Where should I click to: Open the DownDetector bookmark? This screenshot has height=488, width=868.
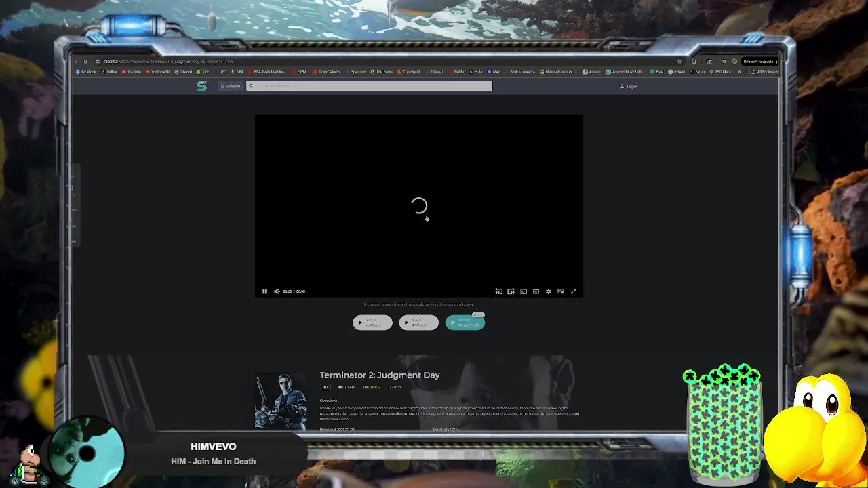click(327, 72)
